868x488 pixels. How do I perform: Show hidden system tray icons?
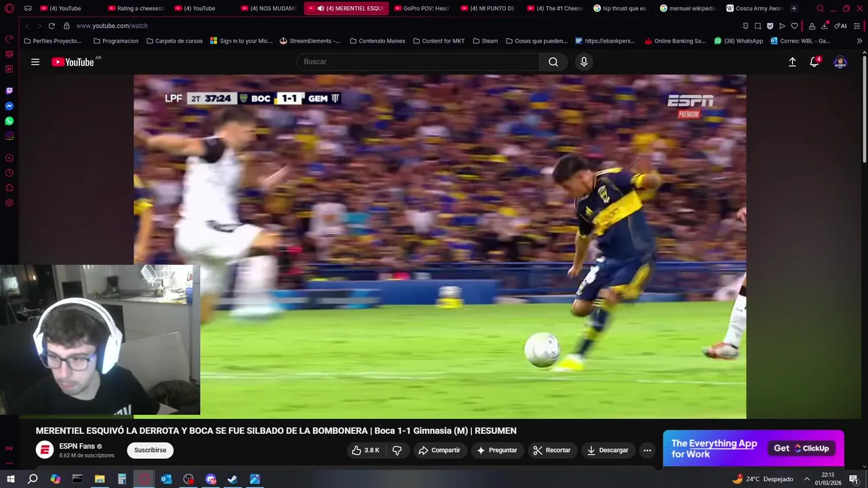[x=806, y=479]
